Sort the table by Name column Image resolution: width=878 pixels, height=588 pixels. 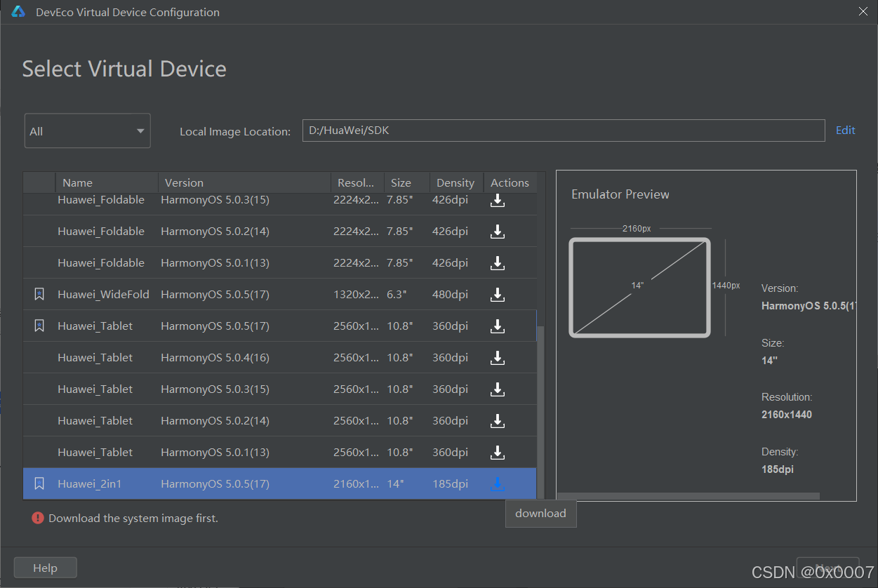[x=107, y=182]
